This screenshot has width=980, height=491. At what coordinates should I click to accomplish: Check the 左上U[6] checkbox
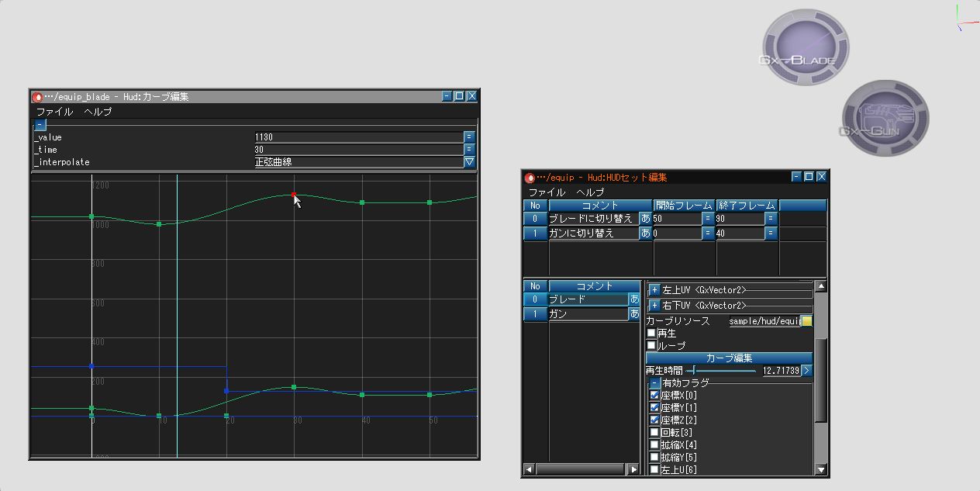point(654,469)
